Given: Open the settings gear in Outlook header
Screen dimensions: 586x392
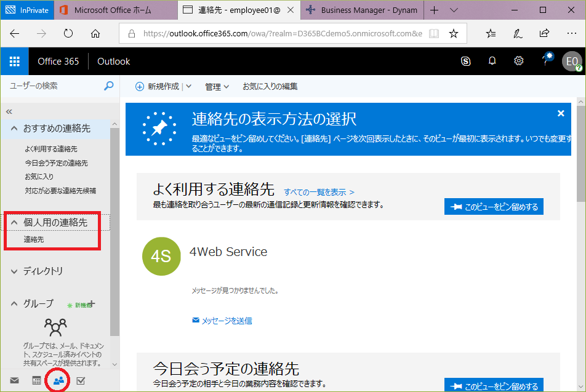Looking at the screenshot, I should tap(518, 61).
